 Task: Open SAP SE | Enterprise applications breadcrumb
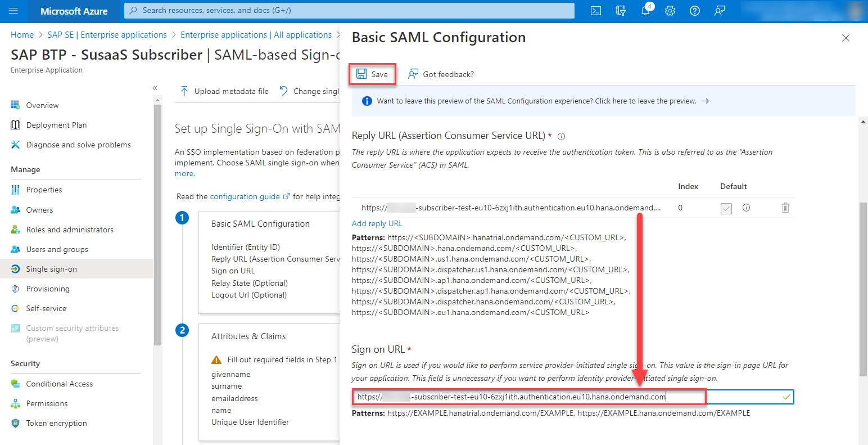coord(107,35)
